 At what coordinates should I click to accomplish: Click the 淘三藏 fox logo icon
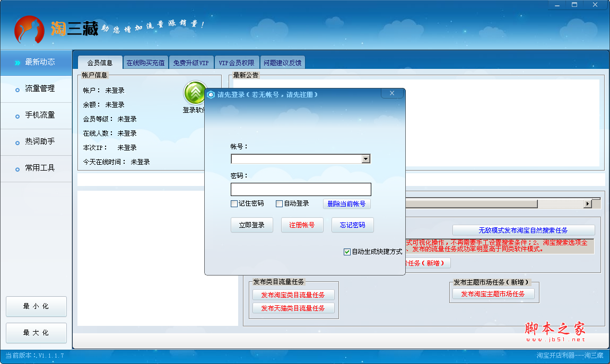point(29,30)
